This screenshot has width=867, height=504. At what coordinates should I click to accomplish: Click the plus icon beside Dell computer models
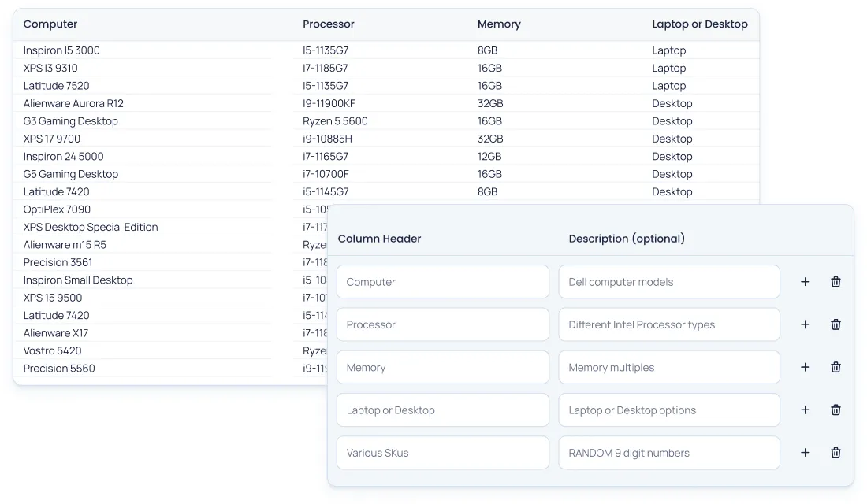[805, 282]
